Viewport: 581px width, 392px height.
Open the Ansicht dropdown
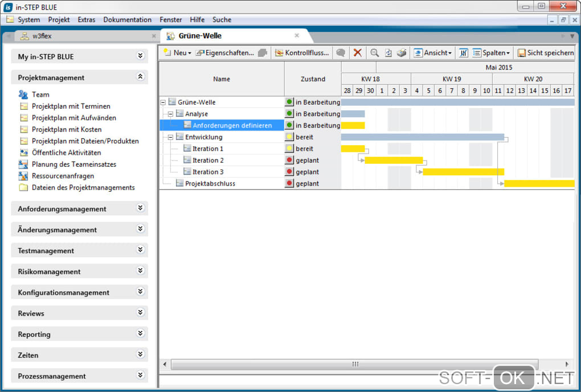tap(433, 53)
